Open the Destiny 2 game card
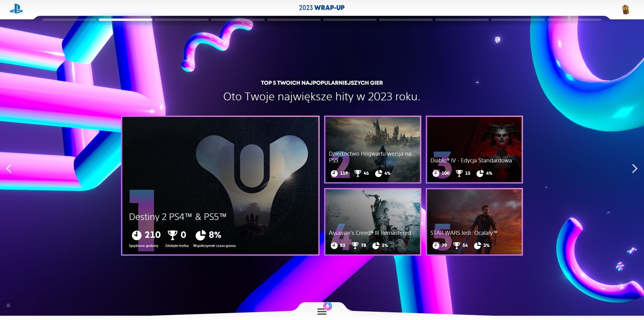 point(220,186)
